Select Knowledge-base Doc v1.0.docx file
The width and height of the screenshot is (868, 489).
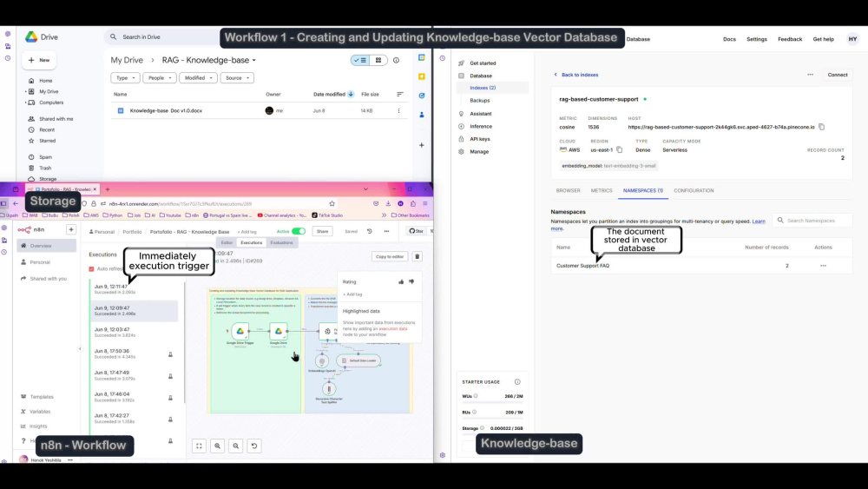click(x=166, y=111)
